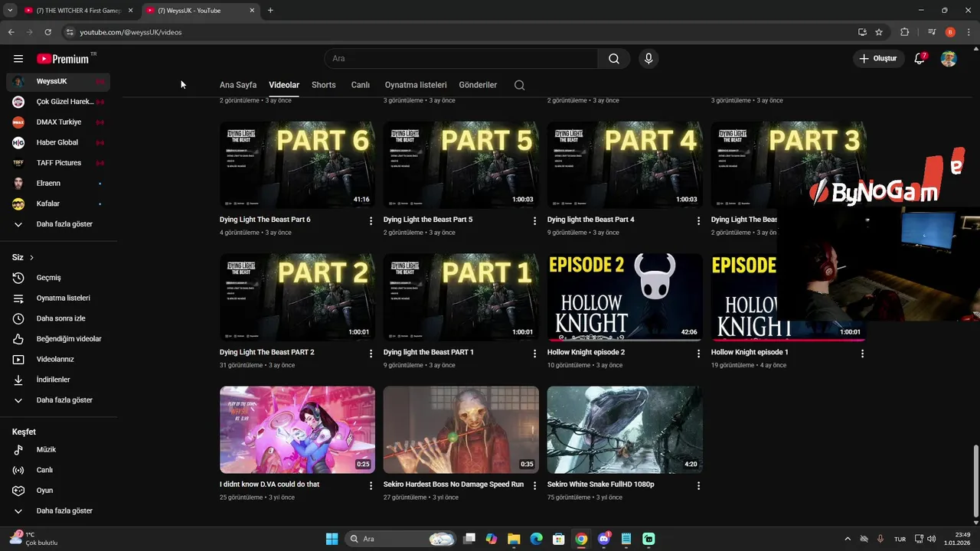Open options for Dying light the Beast Part 4
Image resolution: width=980 pixels, height=551 pixels.
(x=699, y=220)
